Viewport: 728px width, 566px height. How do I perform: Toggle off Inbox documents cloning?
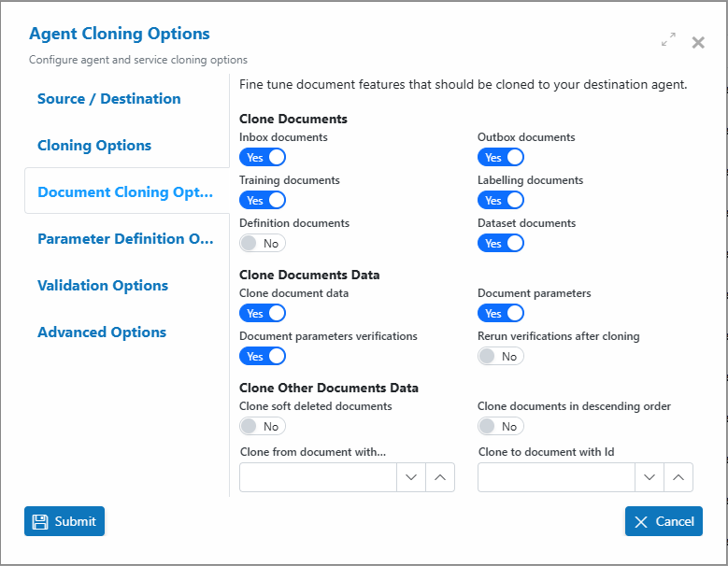coord(263,157)
